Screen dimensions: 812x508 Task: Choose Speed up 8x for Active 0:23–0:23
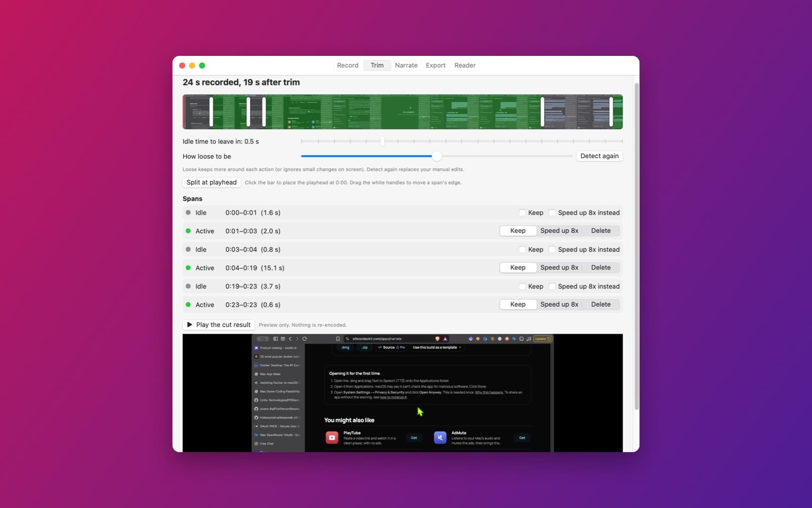559,304
